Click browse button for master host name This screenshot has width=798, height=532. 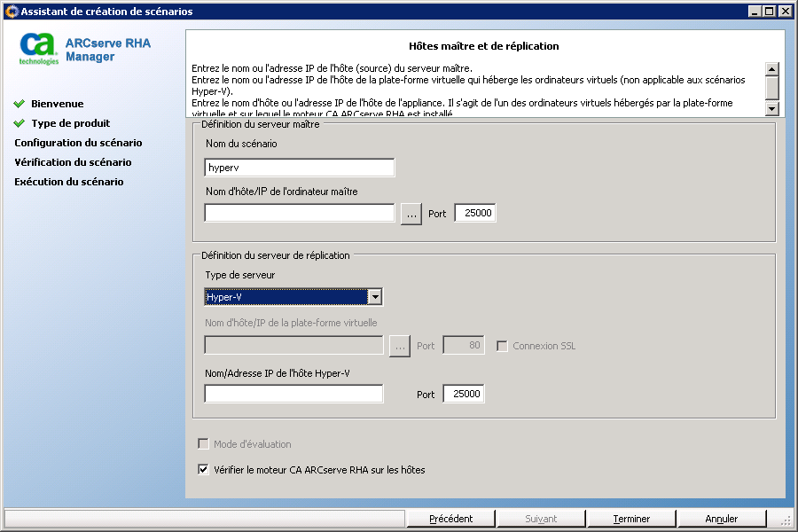411,214
